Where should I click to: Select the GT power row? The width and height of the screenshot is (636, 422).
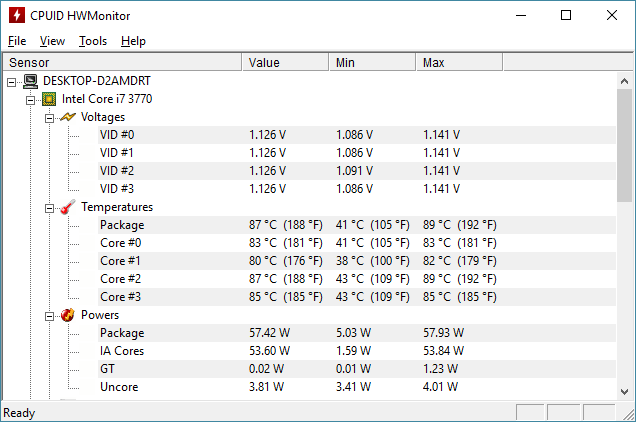357,369
